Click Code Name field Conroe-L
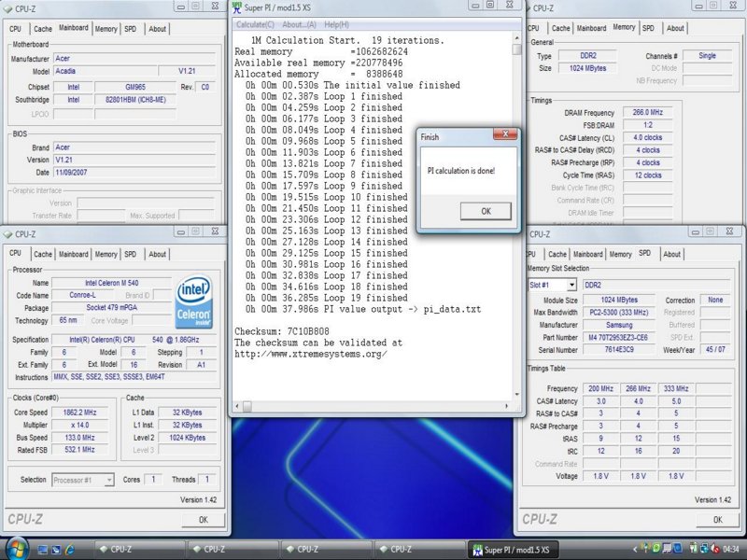 pyautogui.click(x=82, y=295)
